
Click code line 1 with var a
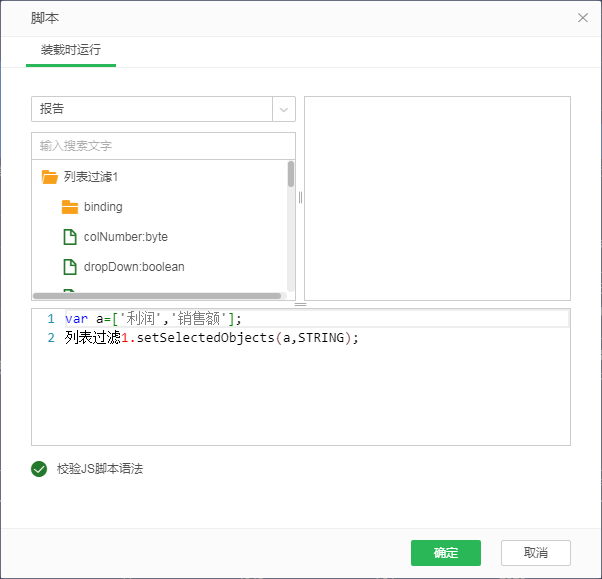coord(153,319)
